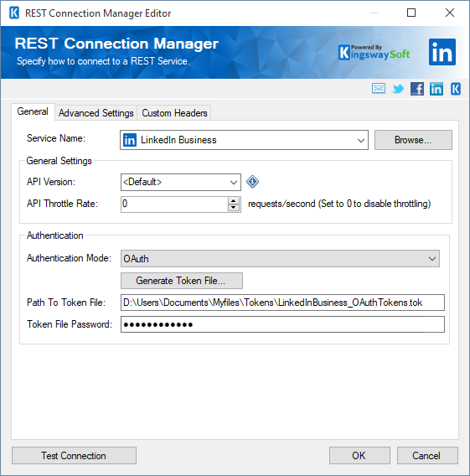The width and height of the screenshot is (470, 476).
Task: Click the Cancel button
Action: point(427,455)
